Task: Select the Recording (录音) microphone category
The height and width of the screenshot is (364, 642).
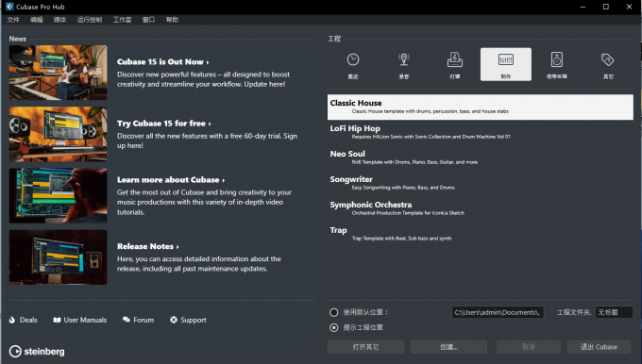Action: (404, 65)
